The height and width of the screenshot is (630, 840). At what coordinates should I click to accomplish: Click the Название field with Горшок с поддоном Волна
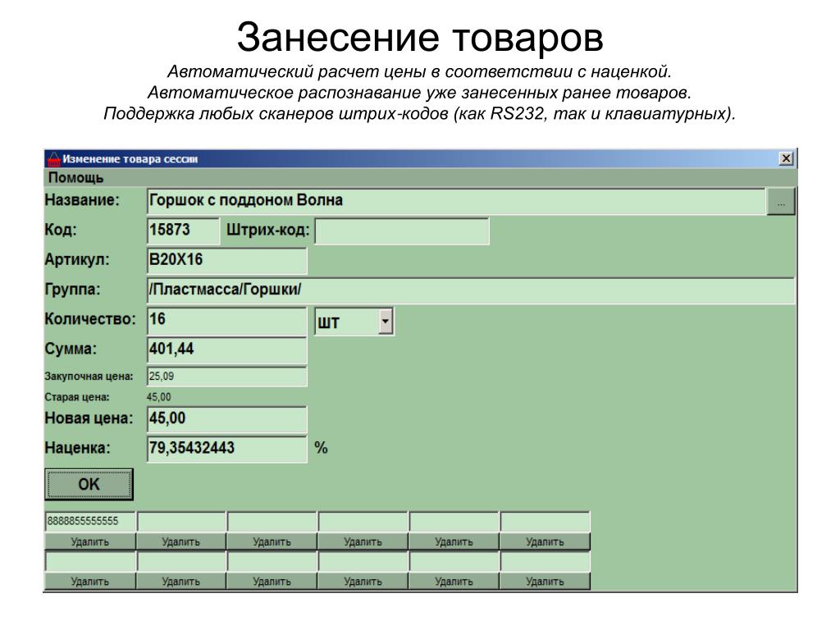pos(456,201)
